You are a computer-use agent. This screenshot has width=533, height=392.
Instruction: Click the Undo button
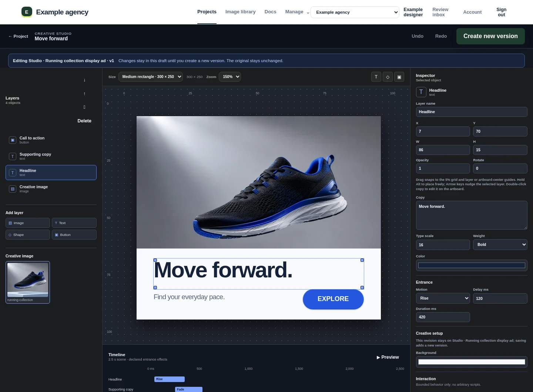(x=418, y=36)
